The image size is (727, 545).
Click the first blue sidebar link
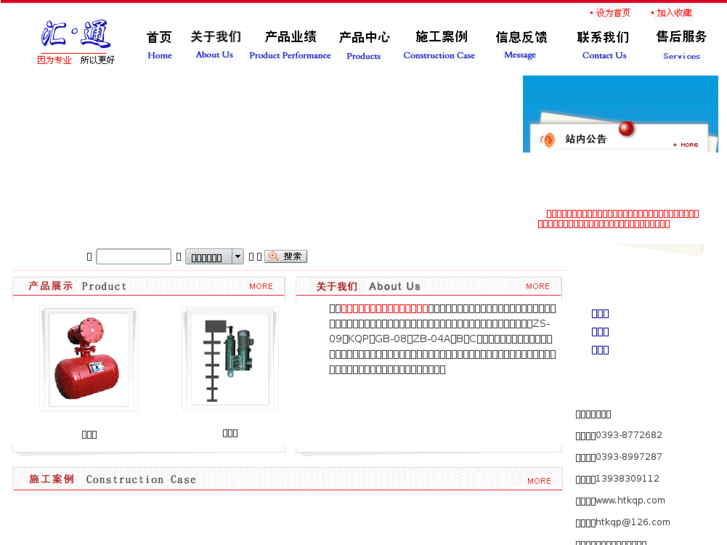(x=600, y=314)
